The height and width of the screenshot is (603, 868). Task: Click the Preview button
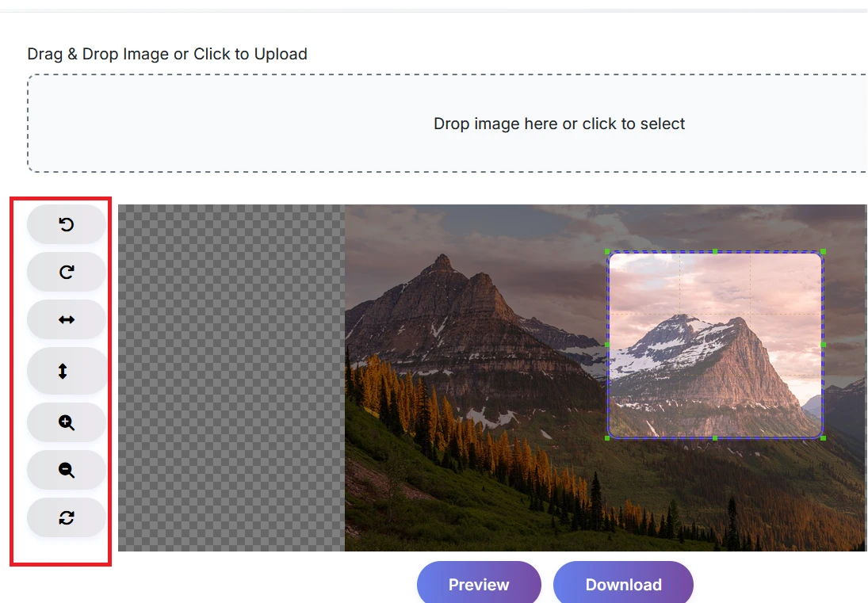479,584
